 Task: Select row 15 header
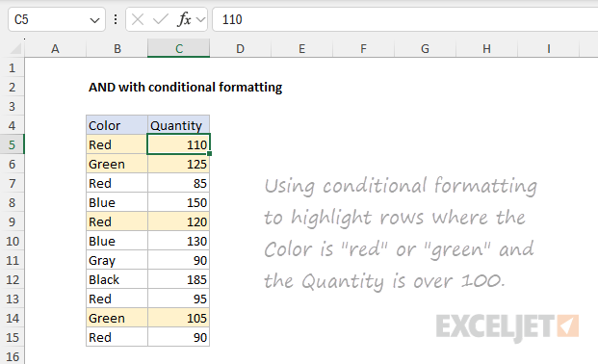point(13,337)
